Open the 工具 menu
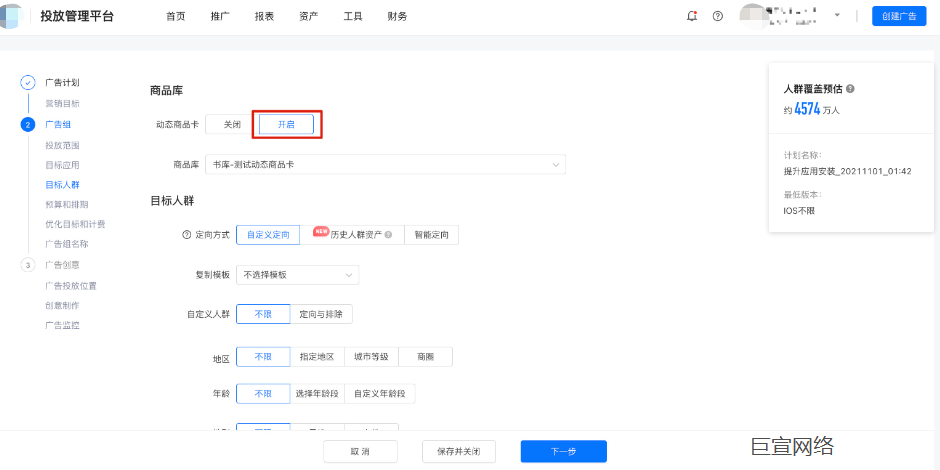Image resolution: width=940 pixels, height=470 pixels. (x=353, y=17)
